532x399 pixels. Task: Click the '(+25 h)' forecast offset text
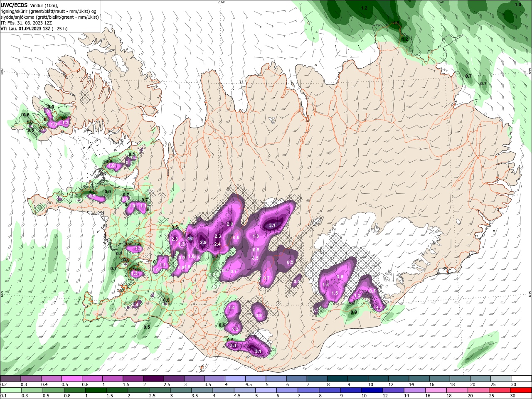pyautogui.click(x=60, y=29)
